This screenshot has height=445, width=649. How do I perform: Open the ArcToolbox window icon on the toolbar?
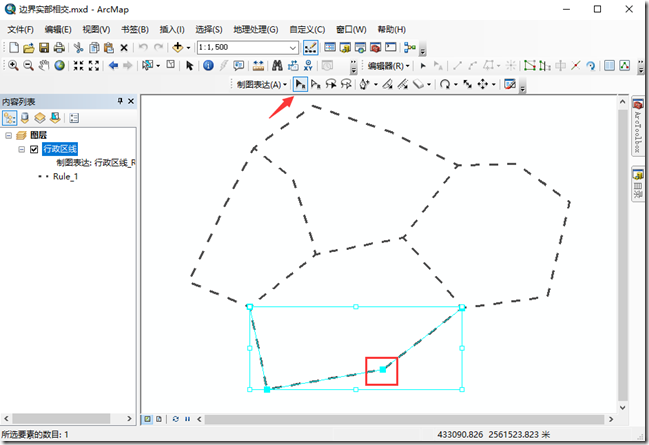click(375, 47)
